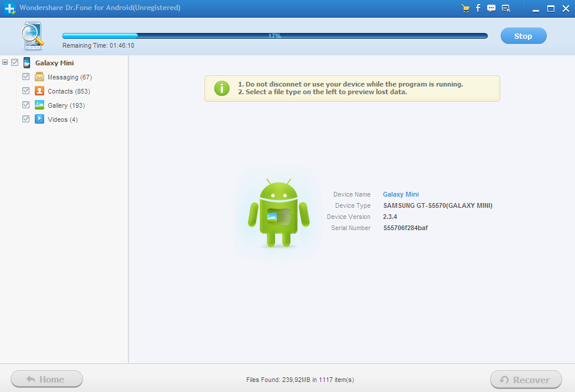The width and height of the screenshot is (575, 392).
Task: Close the Dr.Fone window
Action: coord(566,8)
